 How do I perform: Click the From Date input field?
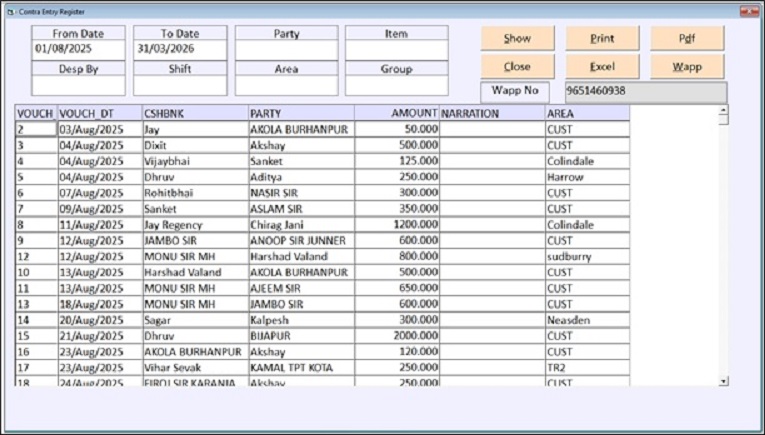[79, 49]
